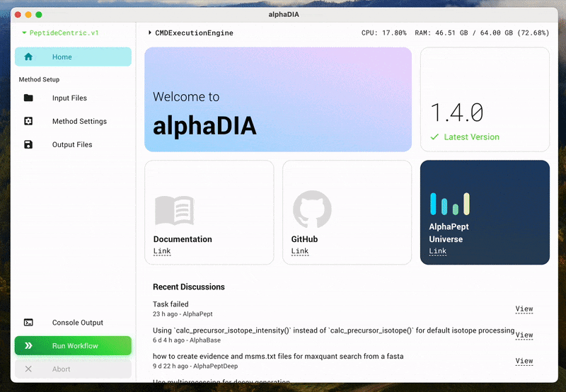
Task: Click the RAM usage readout
Action: [482, 33]
